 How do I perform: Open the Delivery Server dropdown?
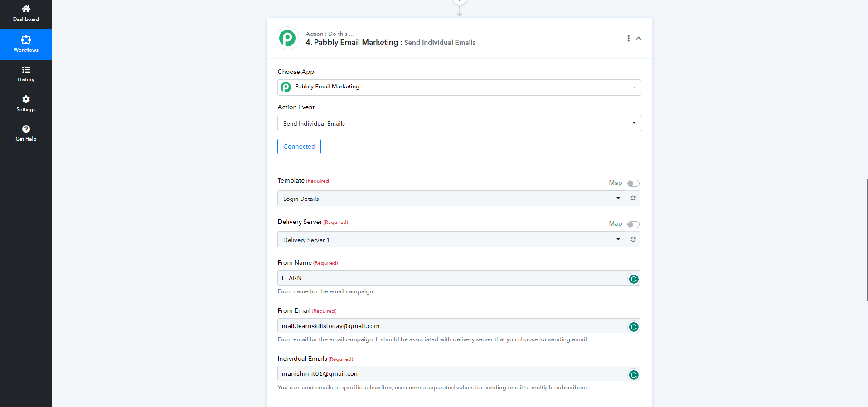[x=451, y=239]
